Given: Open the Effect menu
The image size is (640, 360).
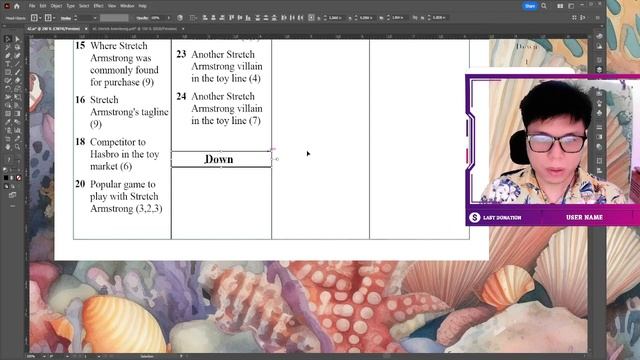Looking at the screenshot, I should click(x=98, y=6).
